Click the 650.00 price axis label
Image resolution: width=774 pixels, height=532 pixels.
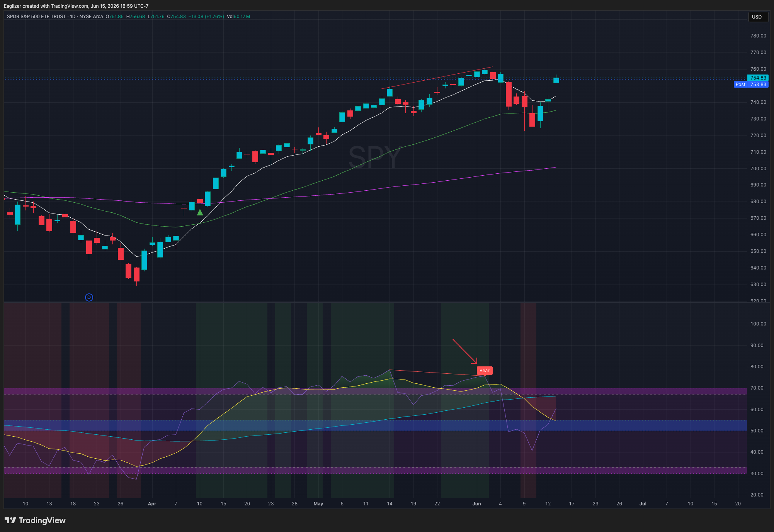(758, 251)
